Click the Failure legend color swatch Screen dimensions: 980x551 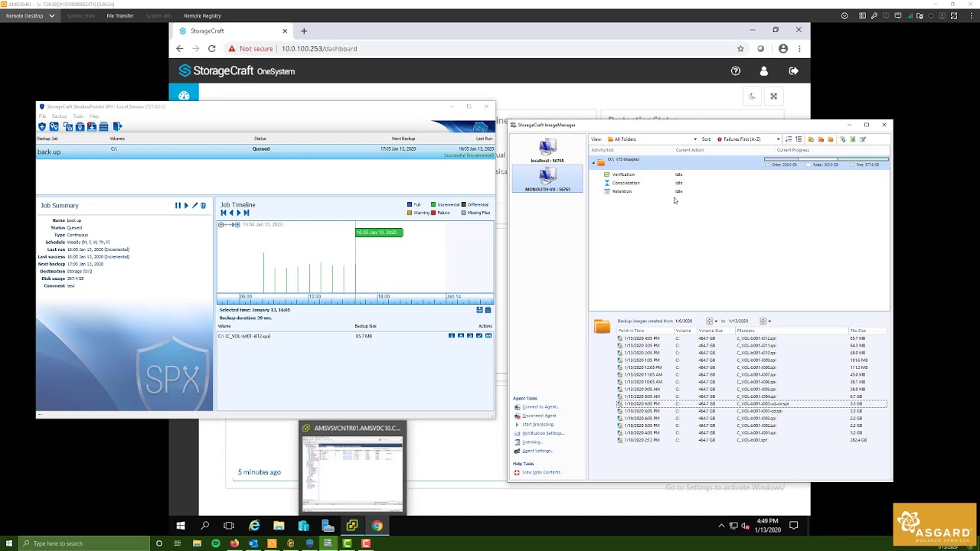[x=433, y=213]
